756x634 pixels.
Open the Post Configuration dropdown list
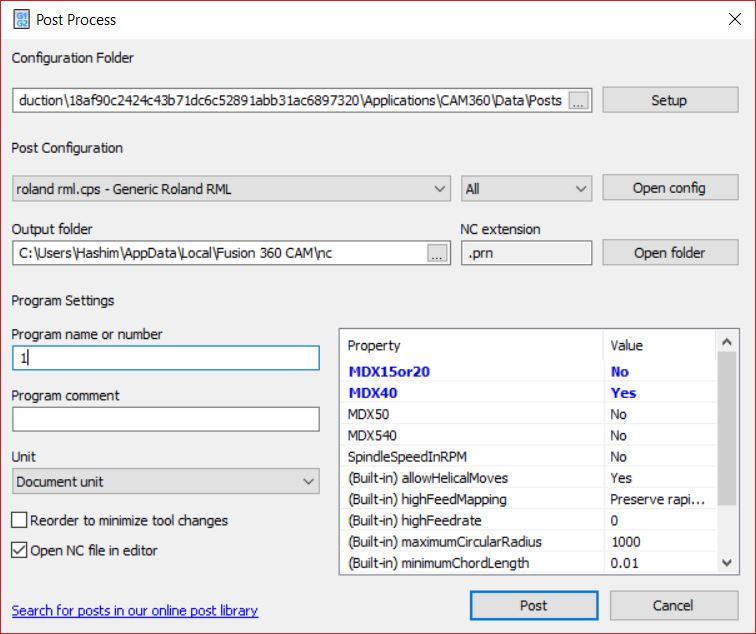click(x=231, y=189)
